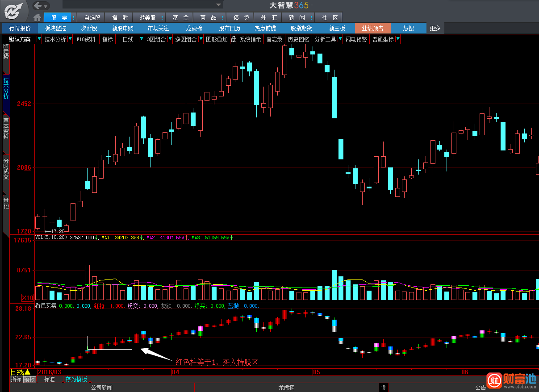Open the 社区 menu
Screen dimensions: 539x392
(x=330, y=17)
